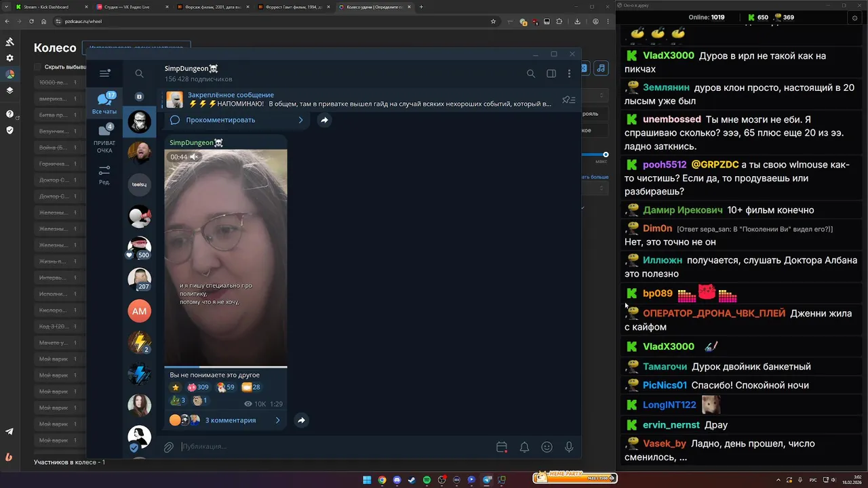Add the heart reaction with 309
This screenshot has width=868, height=488.
pyautogui.click(x=198, y=387)
